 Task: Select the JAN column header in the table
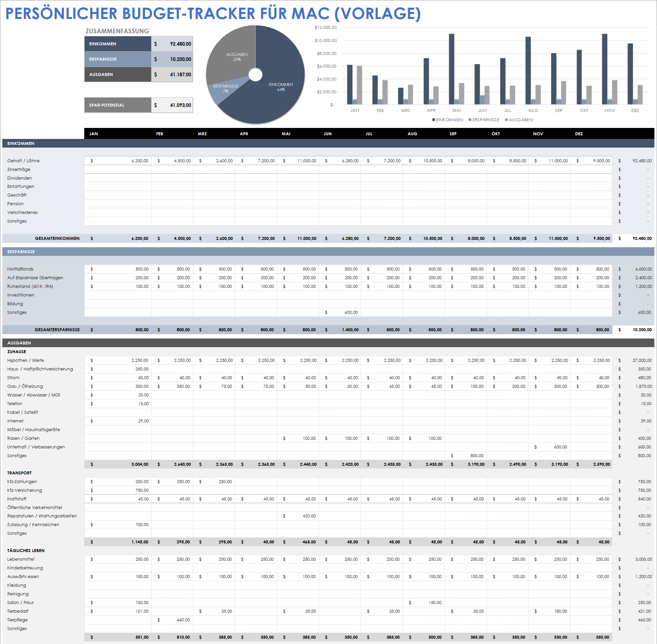click(x=94, y=134)
